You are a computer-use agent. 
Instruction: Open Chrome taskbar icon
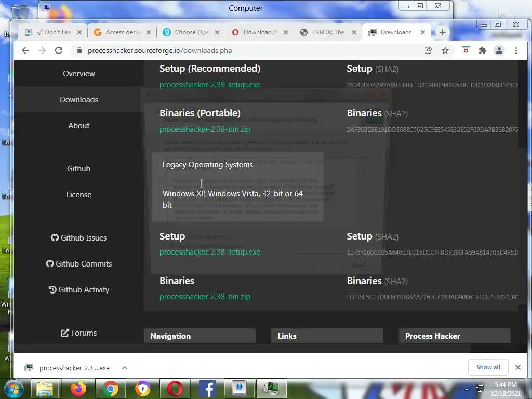click(111, 389)
